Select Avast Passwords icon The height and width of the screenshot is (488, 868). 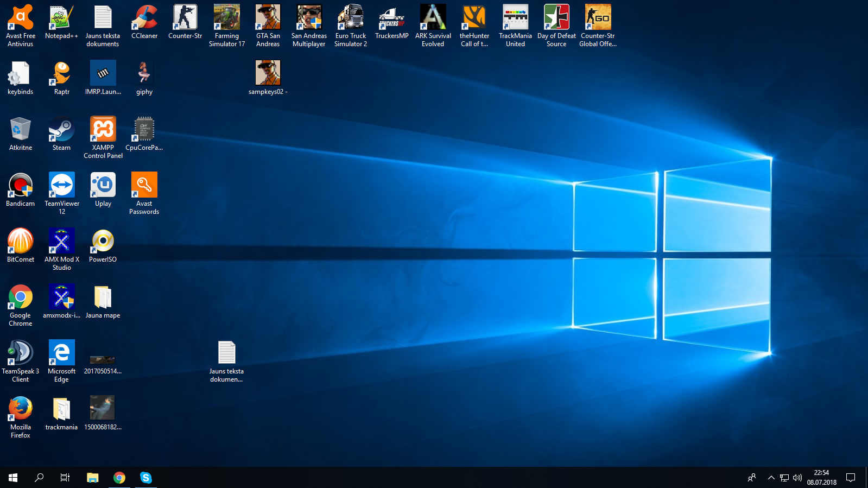[x=144, y=193]
